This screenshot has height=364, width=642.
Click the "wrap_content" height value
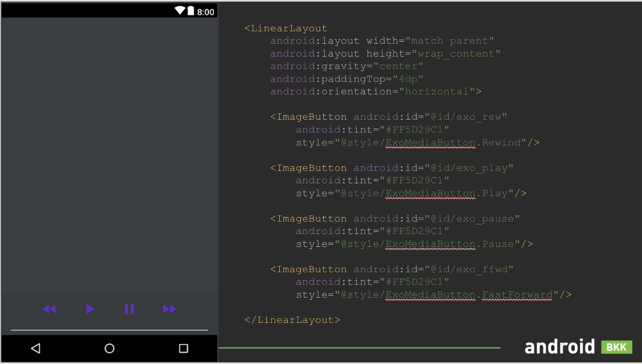coord(456,53)
